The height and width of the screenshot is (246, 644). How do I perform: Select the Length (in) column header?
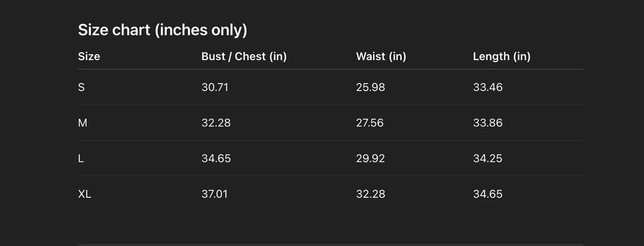(x=501, y=56)
